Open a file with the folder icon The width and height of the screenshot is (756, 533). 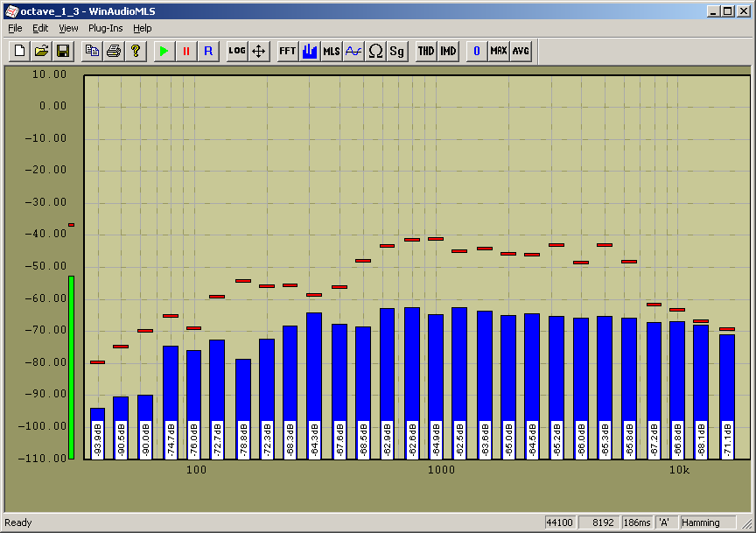[x=41, y=51]
